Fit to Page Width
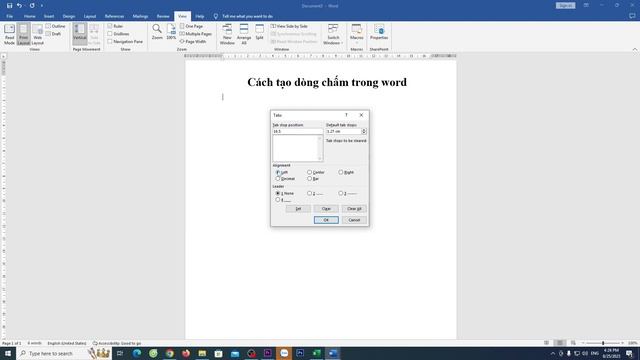Screen dimensions: 640x360 [193, 42]
